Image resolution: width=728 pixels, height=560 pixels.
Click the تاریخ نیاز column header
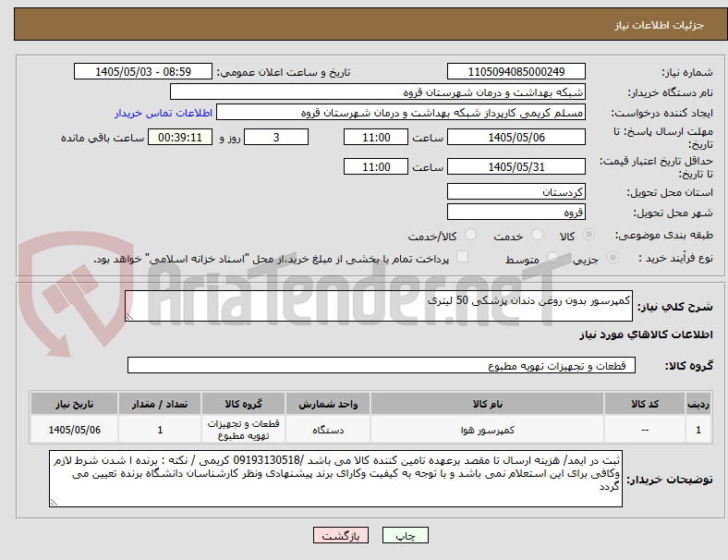[74, 404]
